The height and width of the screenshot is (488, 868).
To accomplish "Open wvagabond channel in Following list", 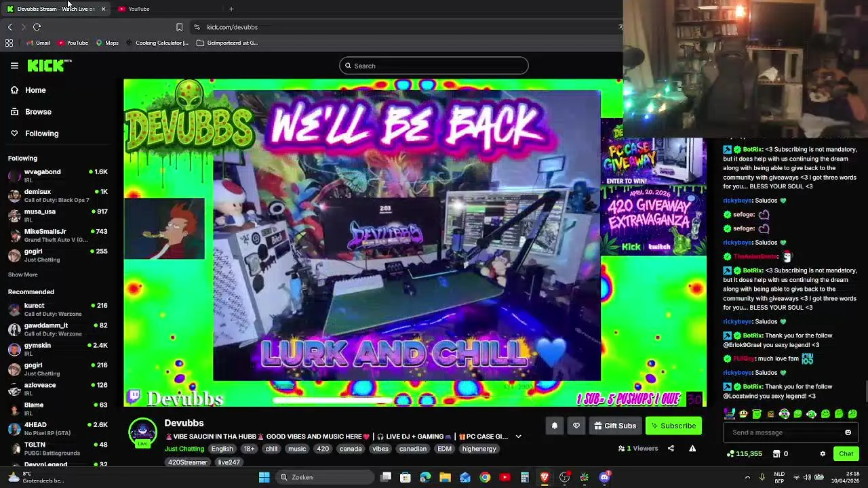I will tap(58, 176).
